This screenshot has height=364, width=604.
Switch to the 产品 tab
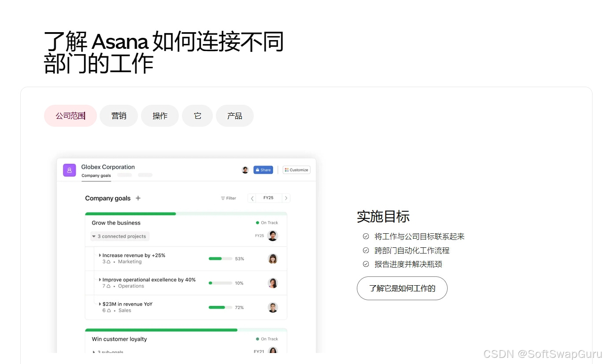[235, 116]
